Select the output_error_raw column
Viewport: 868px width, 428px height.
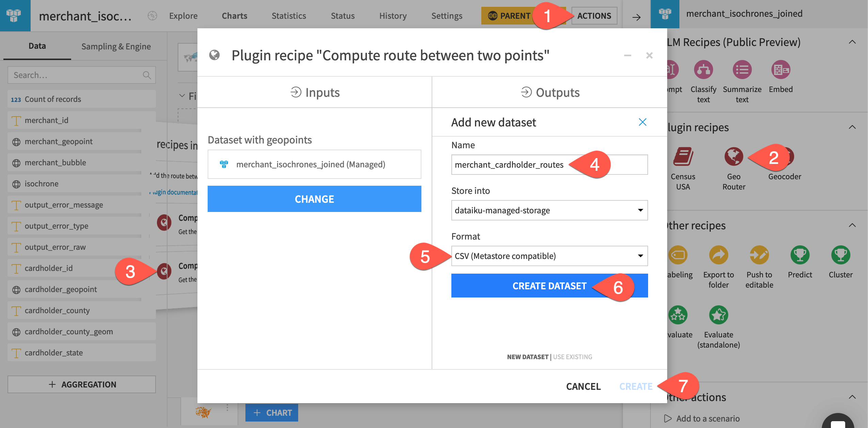(82, 247)
